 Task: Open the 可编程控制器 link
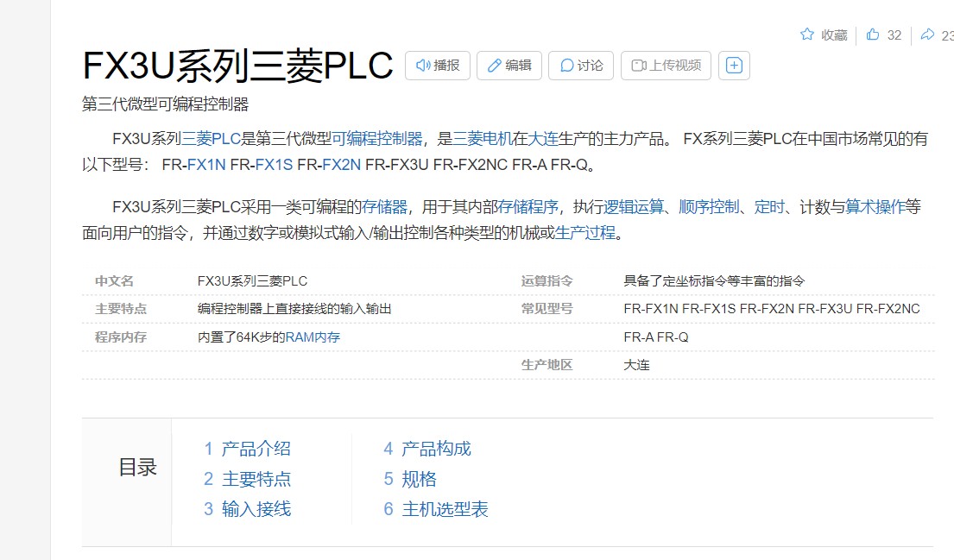coord(377,139)
